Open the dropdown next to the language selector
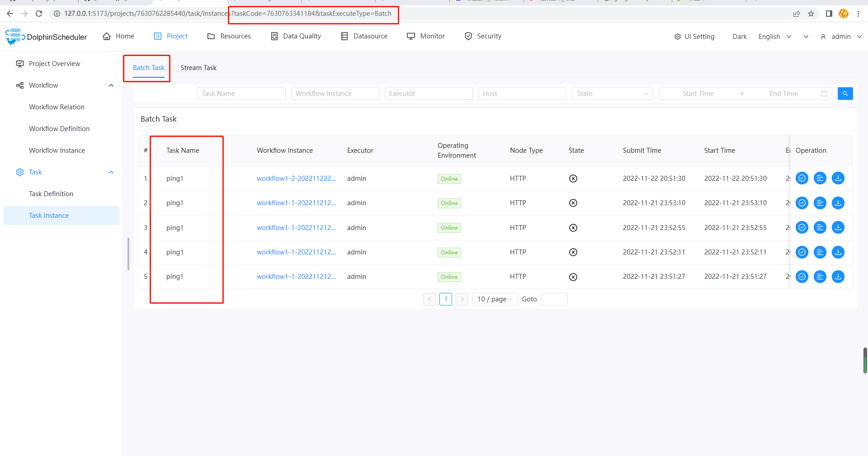The width and height of the screenshot is (868, 456). click(806, 37)
